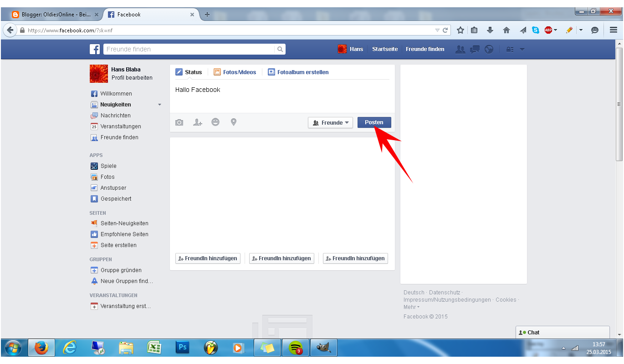Click the page vertical scrollbar
Viewport: 624px width, 364px height.
[x=619, y=105]
